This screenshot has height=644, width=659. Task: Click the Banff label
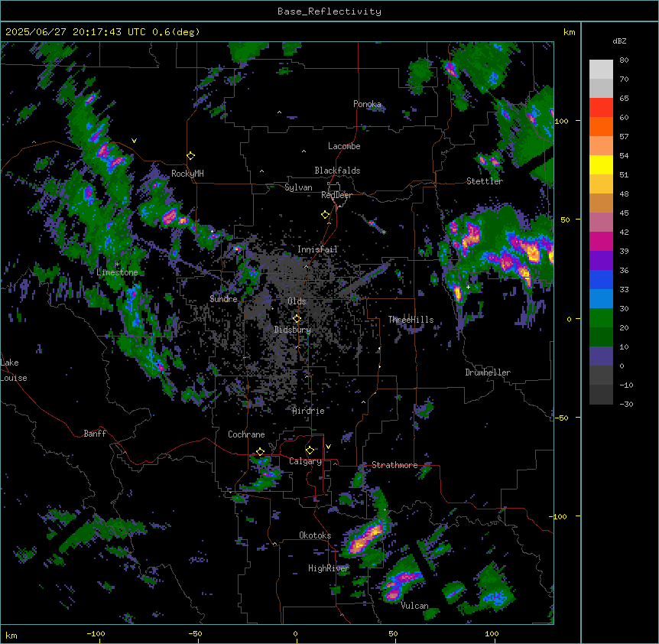tap(95, 434)
